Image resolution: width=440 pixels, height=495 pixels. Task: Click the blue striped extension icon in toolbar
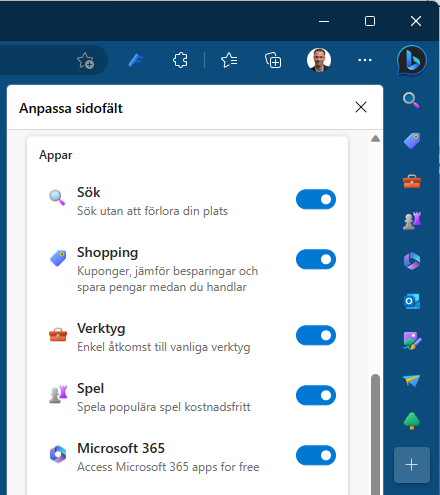point(135,60)
